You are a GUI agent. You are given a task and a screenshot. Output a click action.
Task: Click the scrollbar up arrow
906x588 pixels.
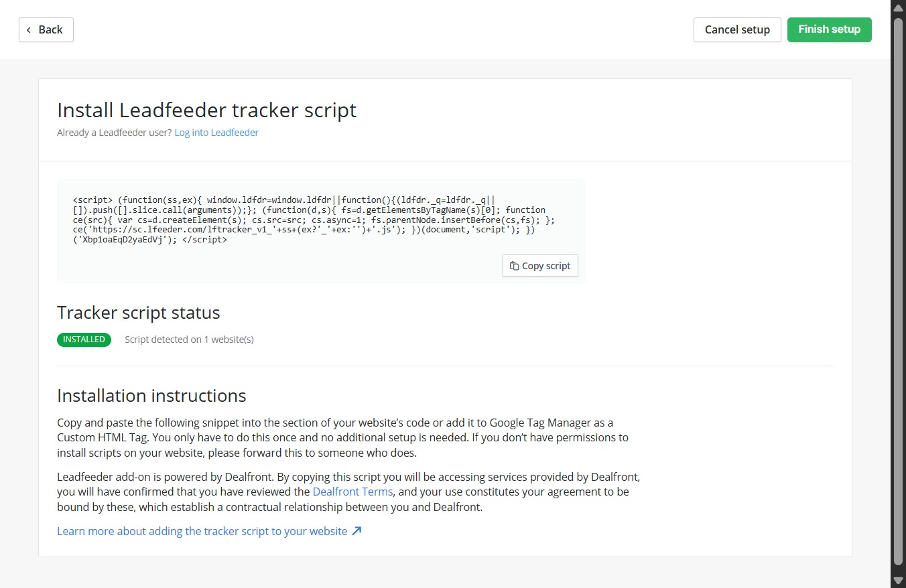[899, 7]
